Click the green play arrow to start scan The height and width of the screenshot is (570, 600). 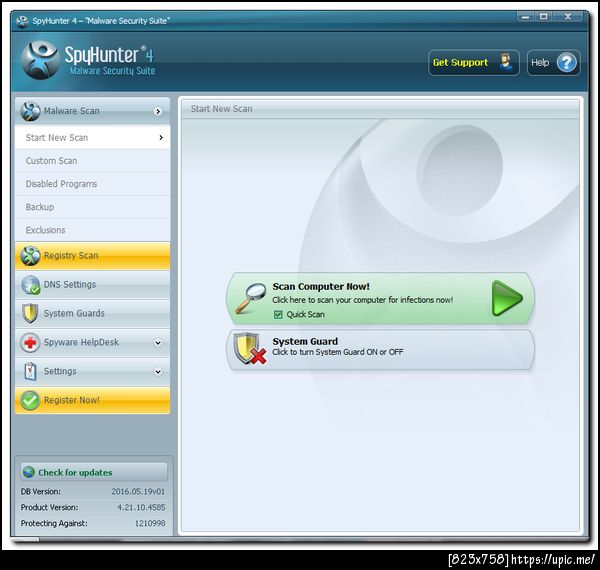[507, 298]
